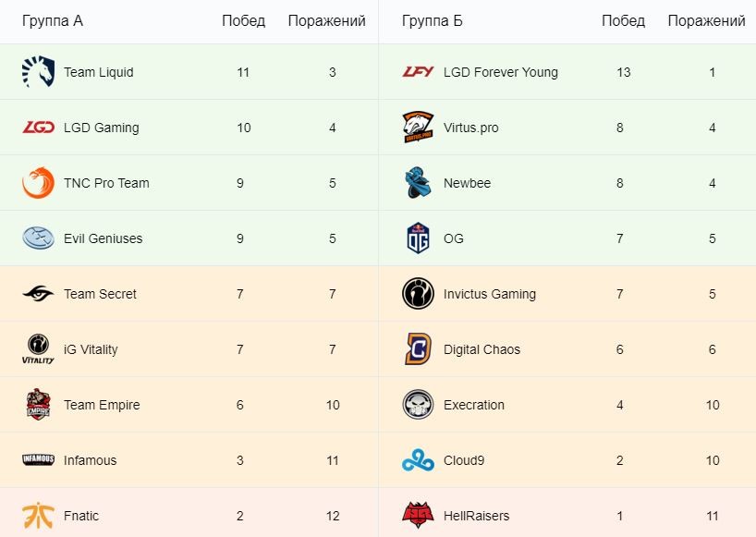The height and width of the screenshot is (537, 756).
Task: Open the Team Empire team link
Action: click(x=102, y=405)
